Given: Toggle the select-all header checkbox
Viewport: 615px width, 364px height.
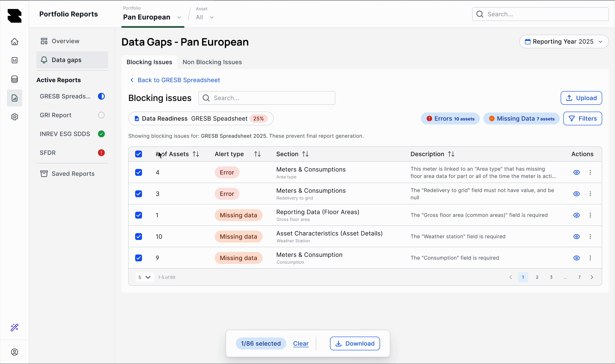Looking at the screenshot, I should click(x=139, y=154).
